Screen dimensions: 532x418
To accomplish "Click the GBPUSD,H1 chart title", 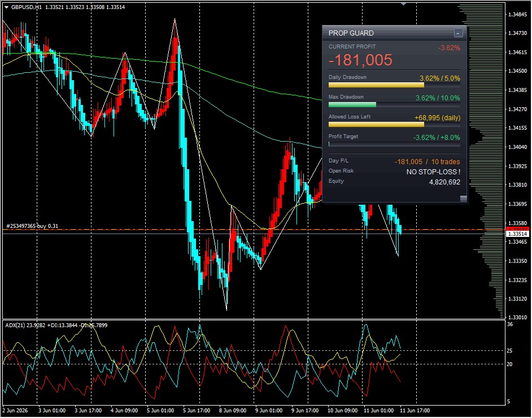I will click(26, 7).
